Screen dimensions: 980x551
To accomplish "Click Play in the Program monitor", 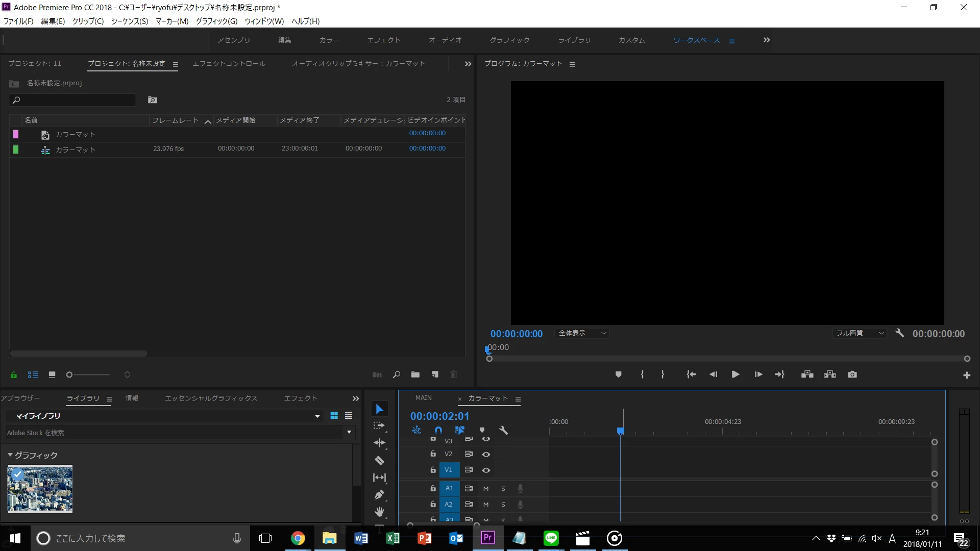I will (x=736, y=374).
